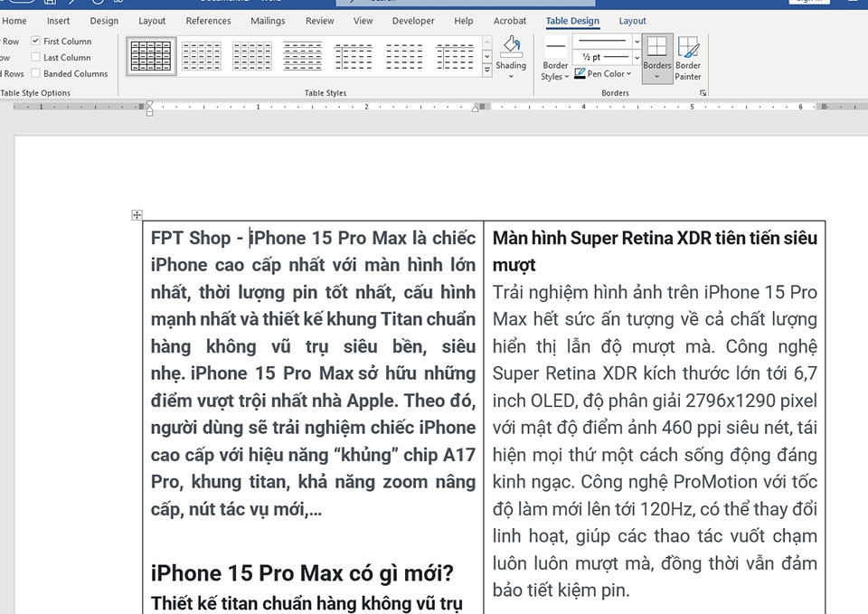868x614 pixels.
Task: Switch to the References ribbon tab
Action: [x=209, y=20]
